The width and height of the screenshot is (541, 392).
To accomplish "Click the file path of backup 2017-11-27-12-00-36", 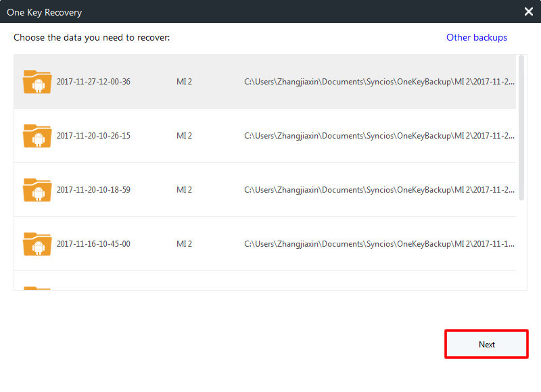I will (x=379, y=82).
